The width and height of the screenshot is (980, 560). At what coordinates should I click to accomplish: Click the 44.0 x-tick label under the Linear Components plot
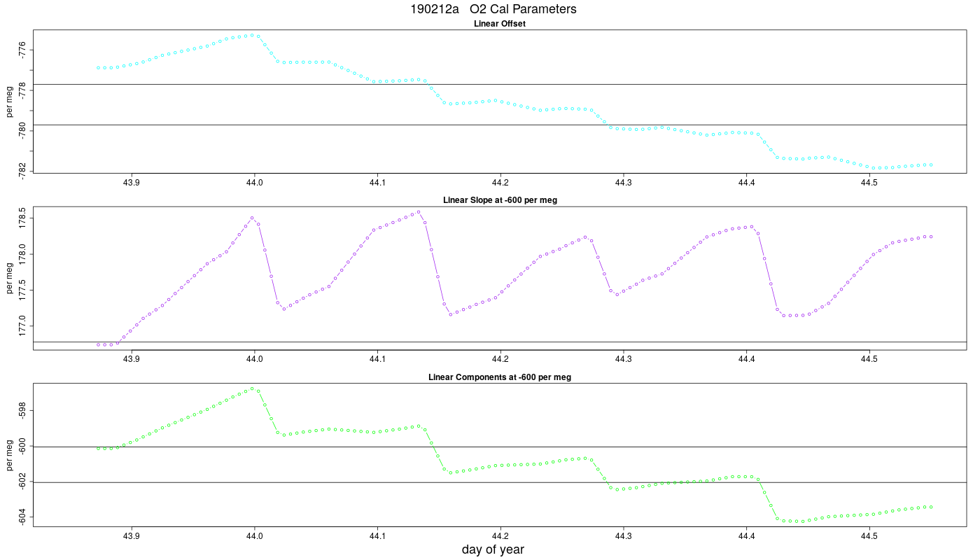(254, 536)
